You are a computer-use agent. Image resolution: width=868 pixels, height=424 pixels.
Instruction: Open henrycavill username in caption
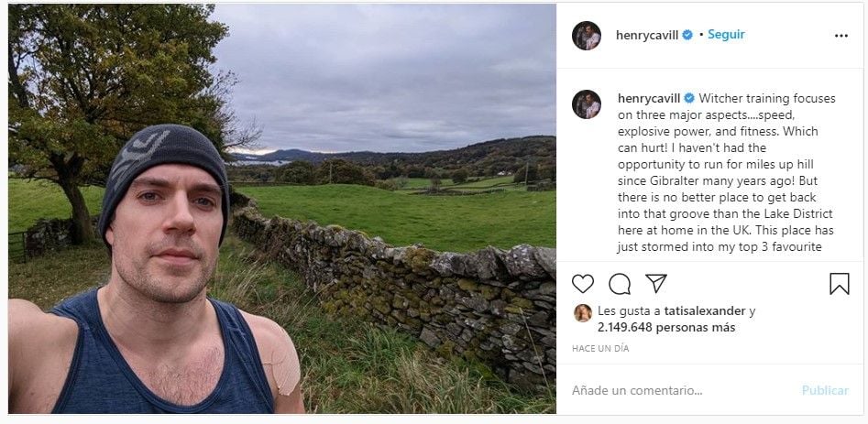pos(649,98)
